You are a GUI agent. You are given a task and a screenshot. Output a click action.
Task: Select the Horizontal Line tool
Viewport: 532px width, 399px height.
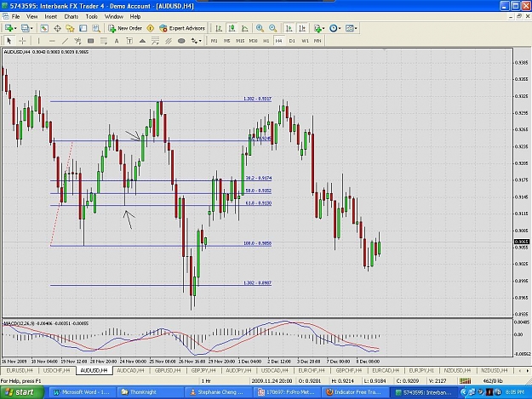[52, 41]
